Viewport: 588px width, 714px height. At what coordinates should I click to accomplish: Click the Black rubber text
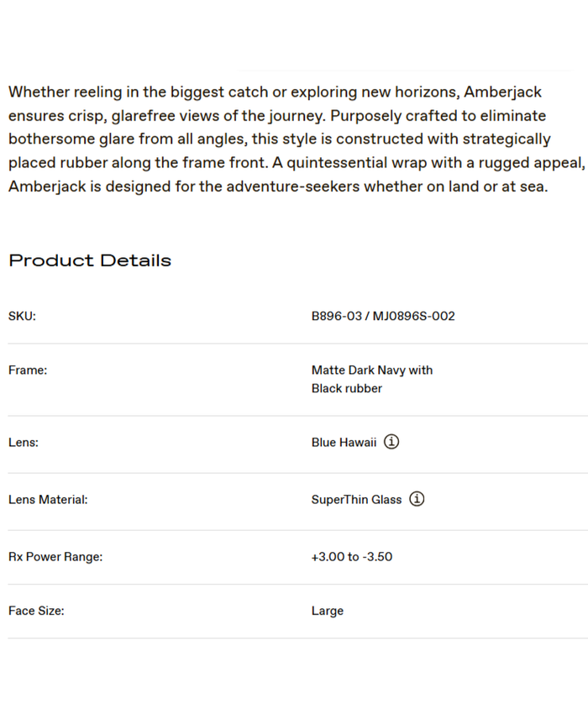pos(346,388)
